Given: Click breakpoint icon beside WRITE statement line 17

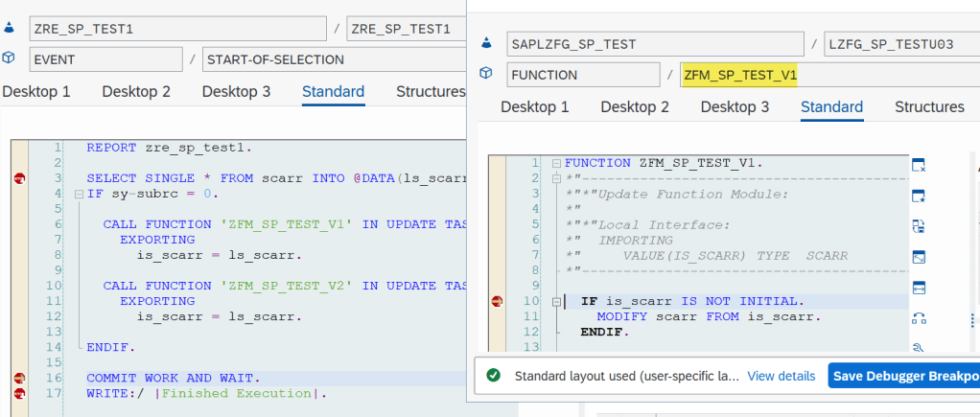Looking at the screenshot, I should tap(19, 393).
